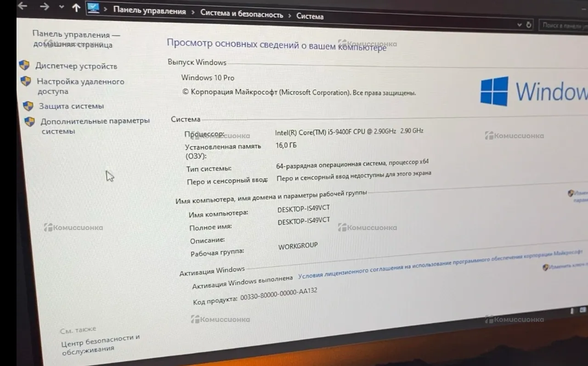
Task: Click the 64-разрядная операционная система value
Action: click(352, 163)
